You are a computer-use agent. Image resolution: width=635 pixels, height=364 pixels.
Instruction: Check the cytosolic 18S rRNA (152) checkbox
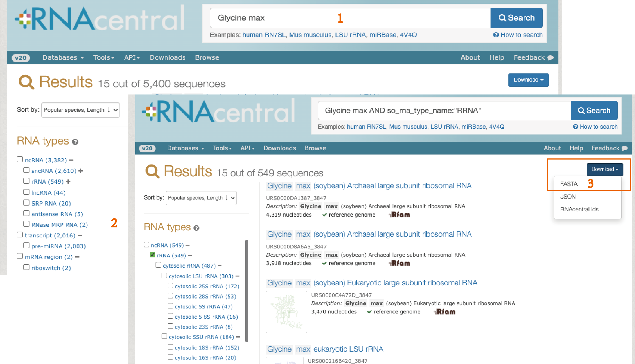click(x=170, y=347)
